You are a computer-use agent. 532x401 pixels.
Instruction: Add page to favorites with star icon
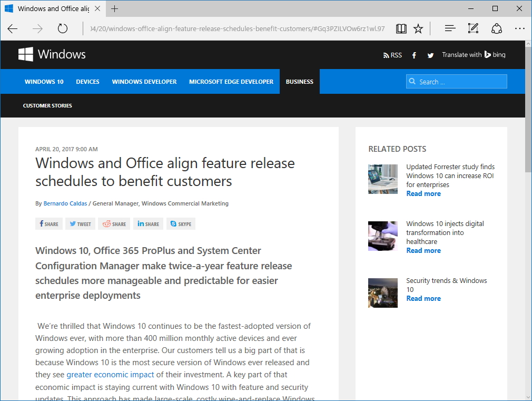tap(418, 28)
